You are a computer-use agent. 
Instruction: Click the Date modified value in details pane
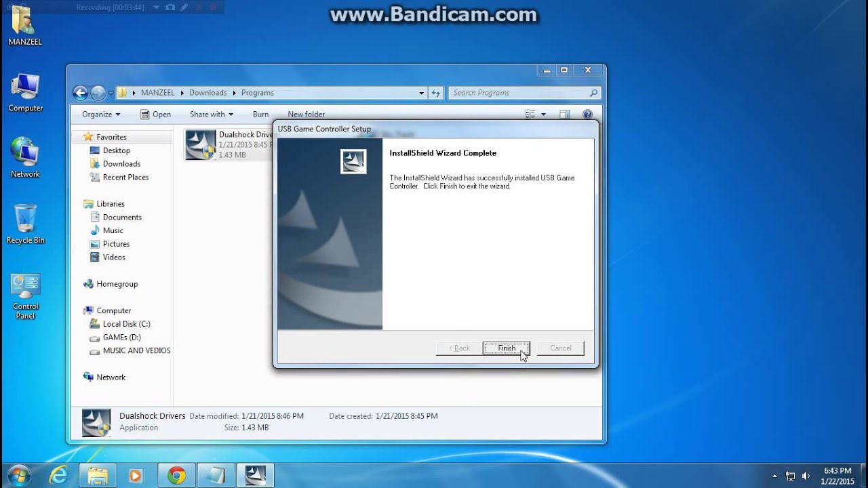273,416
